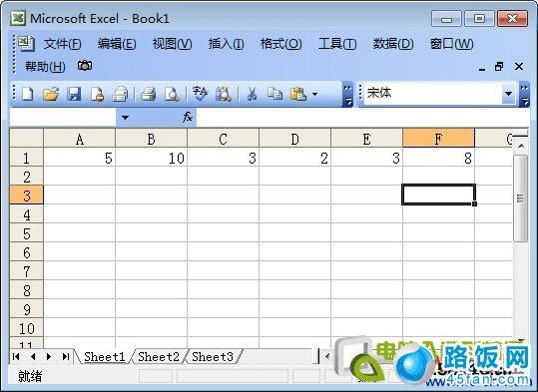Open a file with the Open folder icon
538x392 pixels.
51,94
